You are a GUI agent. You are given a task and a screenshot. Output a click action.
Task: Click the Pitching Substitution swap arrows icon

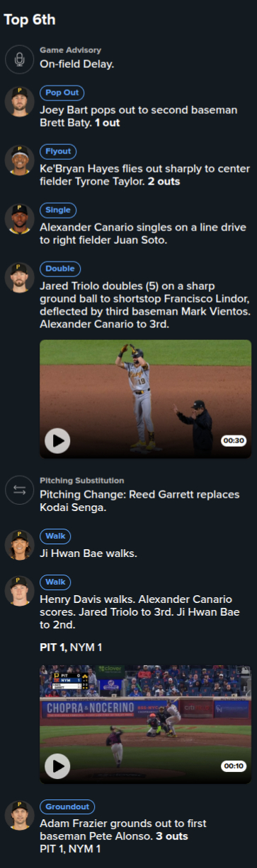[20, 490]
